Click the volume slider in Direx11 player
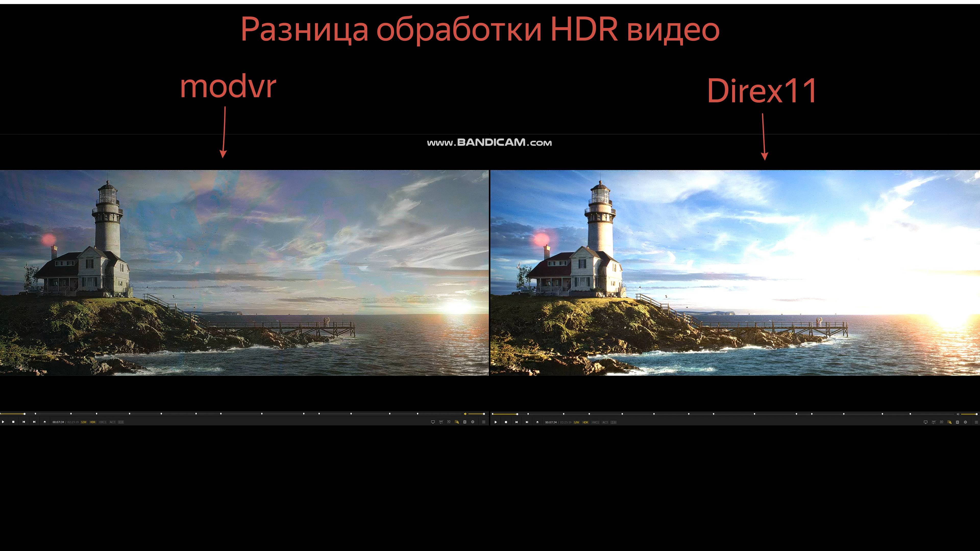 (x=969, y=414)
